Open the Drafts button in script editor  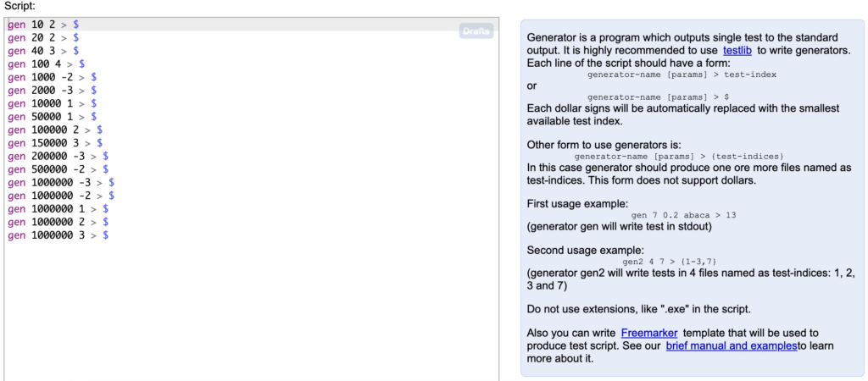click(476, 31)
